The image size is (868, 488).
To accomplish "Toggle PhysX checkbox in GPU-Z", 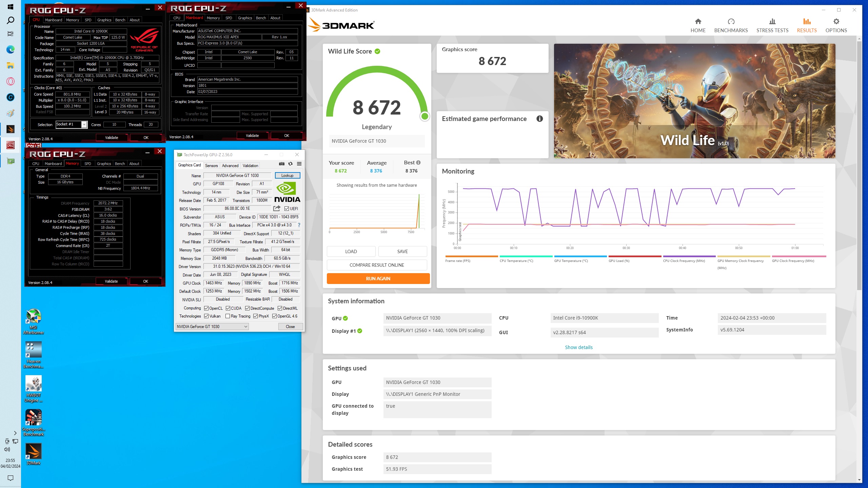I will point(255,316).
